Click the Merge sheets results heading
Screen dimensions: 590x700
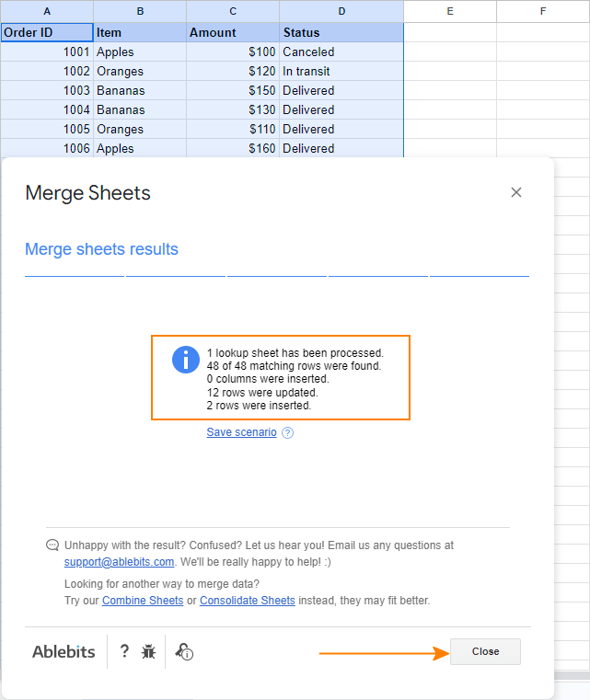tap(101, 249)
